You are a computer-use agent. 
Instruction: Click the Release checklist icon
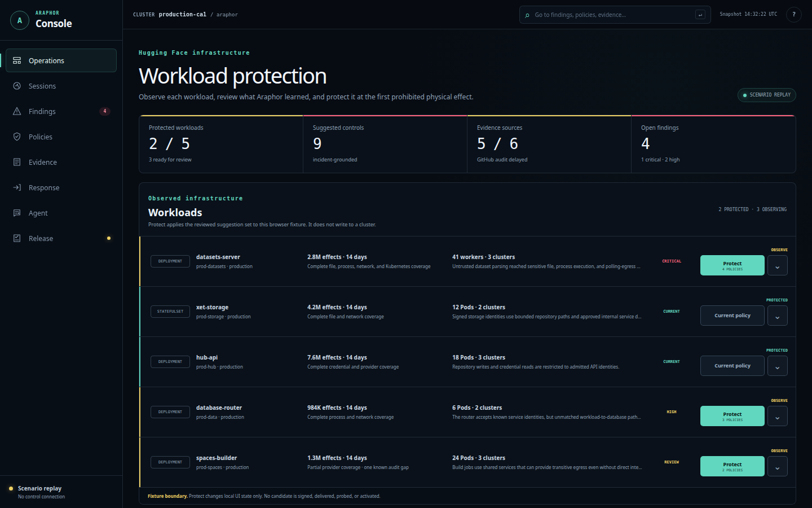(x=17, y=238)
